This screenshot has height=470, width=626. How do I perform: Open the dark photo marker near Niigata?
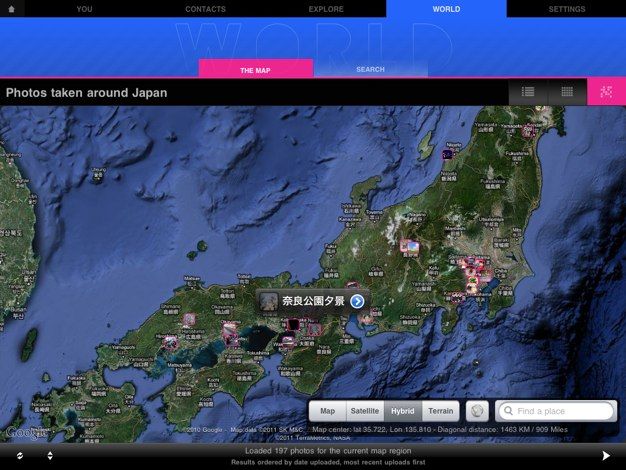[448, 155]
